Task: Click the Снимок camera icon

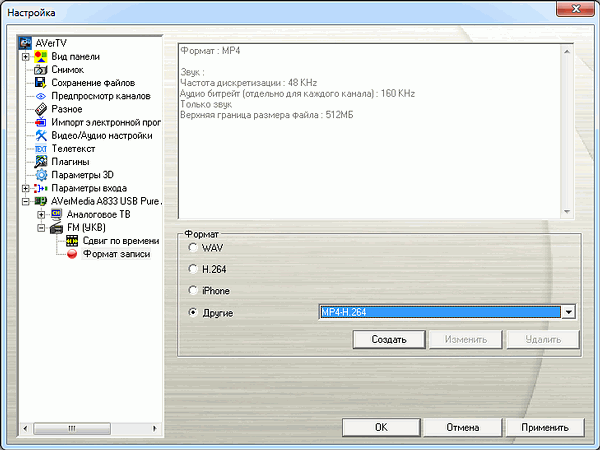Action: [41, 70]
